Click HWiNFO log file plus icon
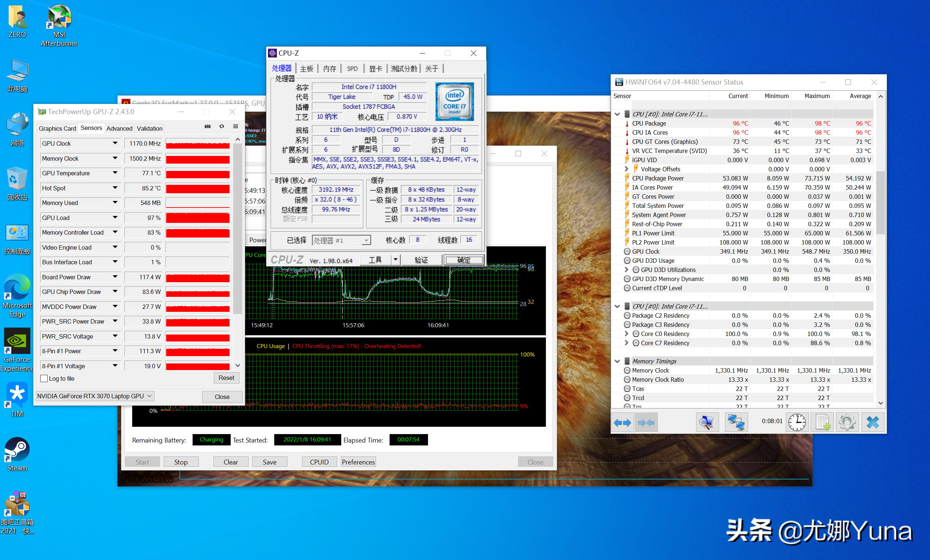The image size is (930, 560). click(822, 422)
